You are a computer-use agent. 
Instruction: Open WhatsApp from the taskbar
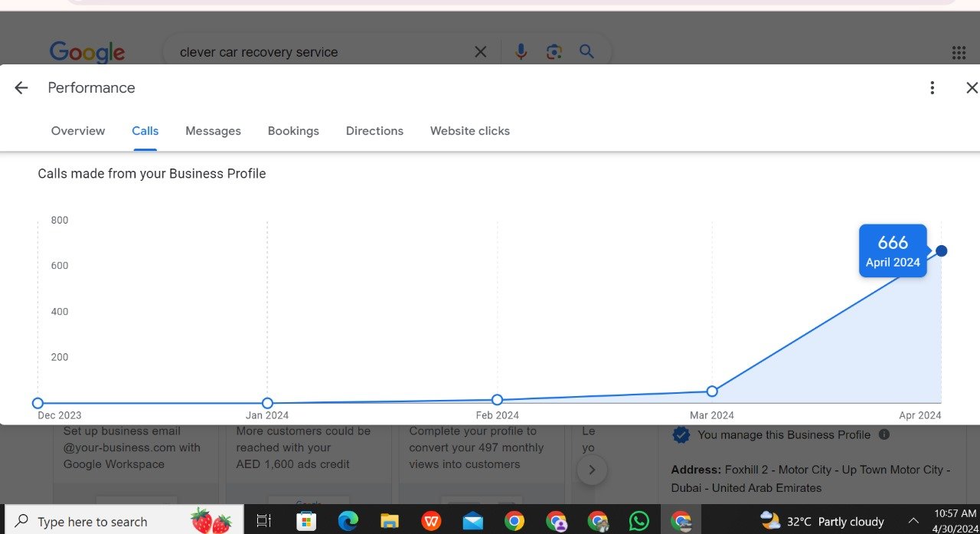[639, 521]
